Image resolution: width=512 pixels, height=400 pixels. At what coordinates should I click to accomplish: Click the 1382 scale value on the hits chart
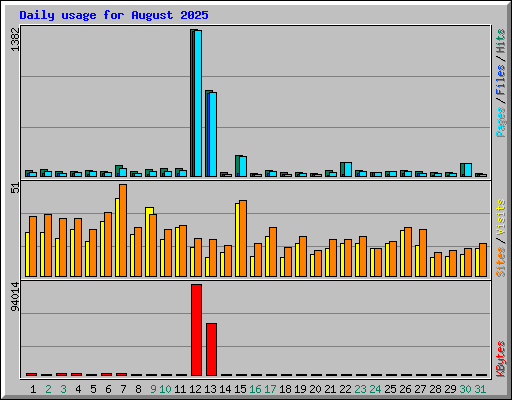click(15, 39)
